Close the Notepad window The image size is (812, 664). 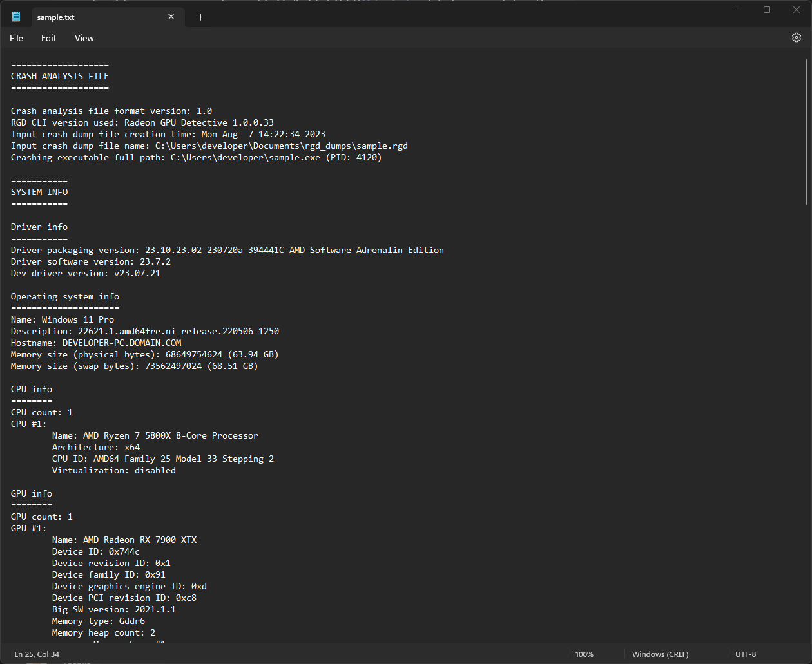(796, 10)
